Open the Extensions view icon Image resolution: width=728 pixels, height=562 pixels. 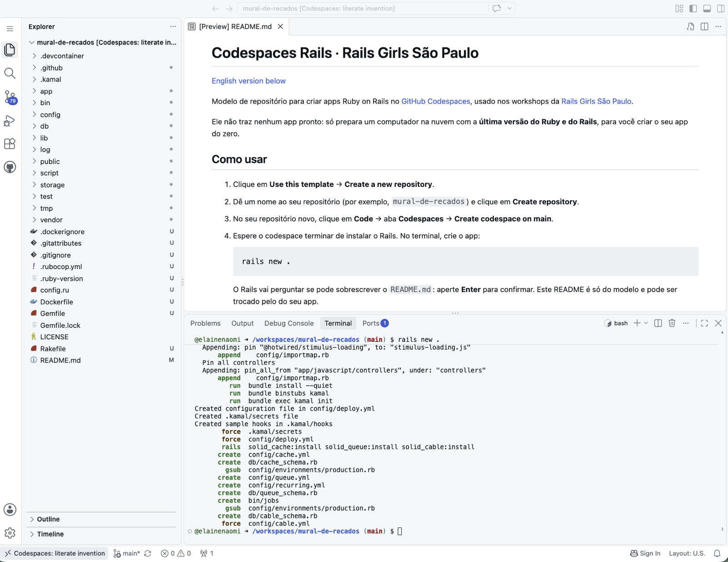[x=10, y=144]
